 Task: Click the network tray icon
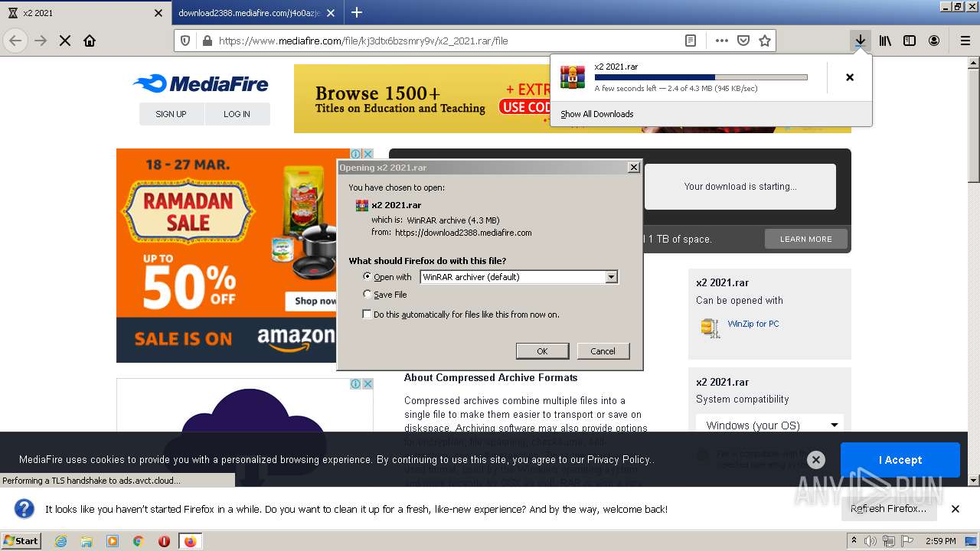click(x=888, y=541)
